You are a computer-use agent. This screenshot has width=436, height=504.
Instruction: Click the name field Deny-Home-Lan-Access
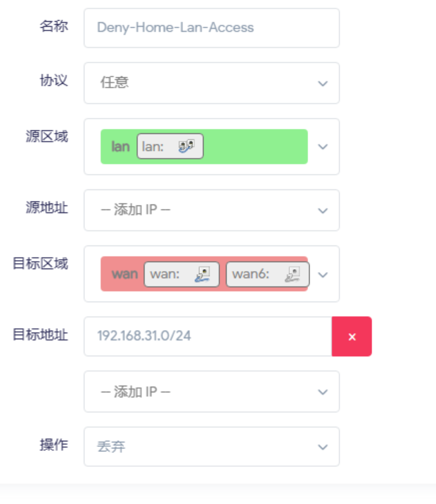212,28
